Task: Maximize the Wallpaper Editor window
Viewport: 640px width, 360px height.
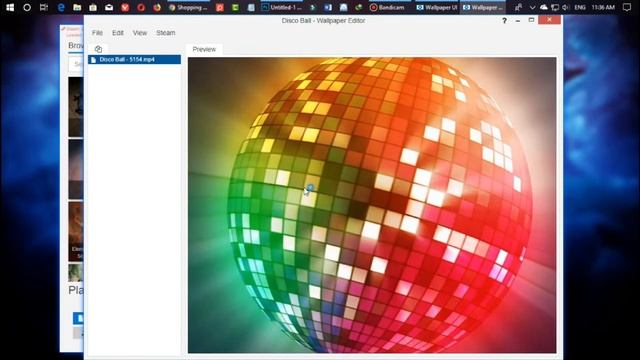Action: click(531, 20)
